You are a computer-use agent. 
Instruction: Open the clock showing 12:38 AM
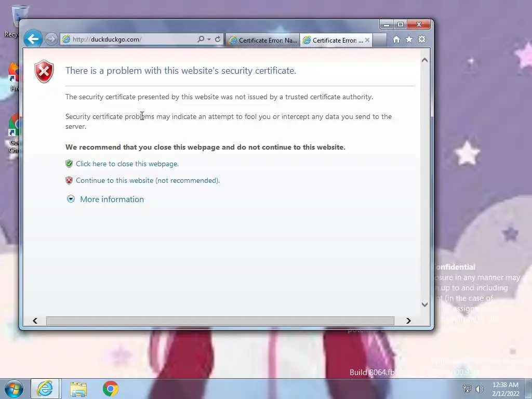(506, 389)
